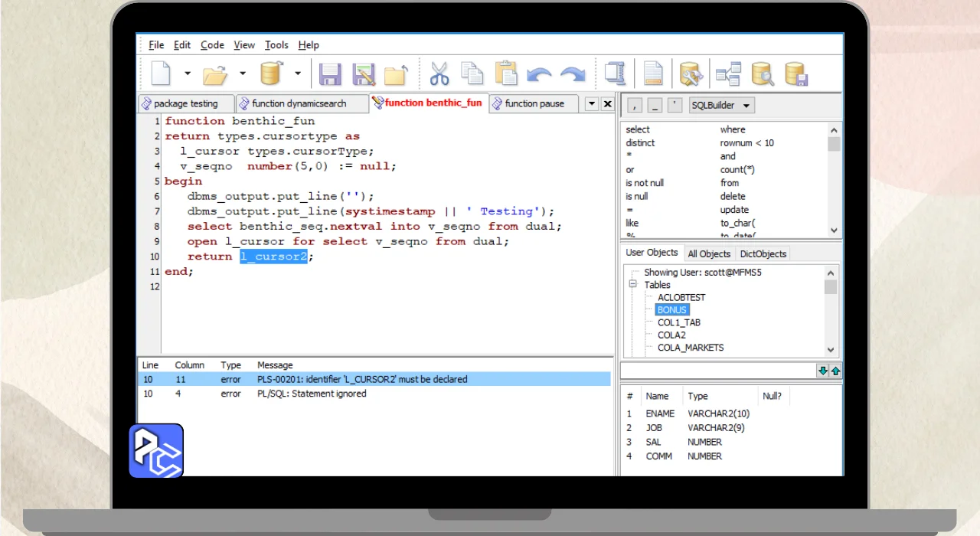Click the Copy documents icon
Image resolution: width=980 pixels, height=536 pixels.
472,74
